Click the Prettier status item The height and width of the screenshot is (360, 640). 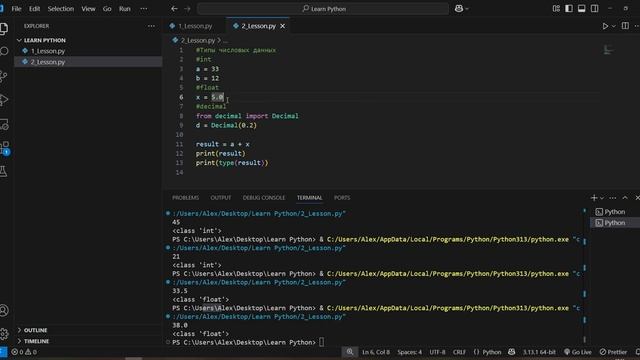click(x=613, y=352)
